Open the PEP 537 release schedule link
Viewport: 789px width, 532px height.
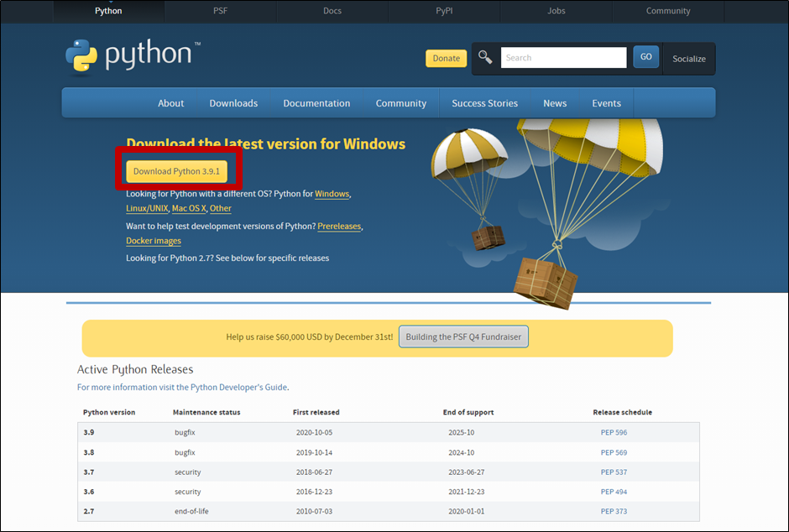(614, 472)
